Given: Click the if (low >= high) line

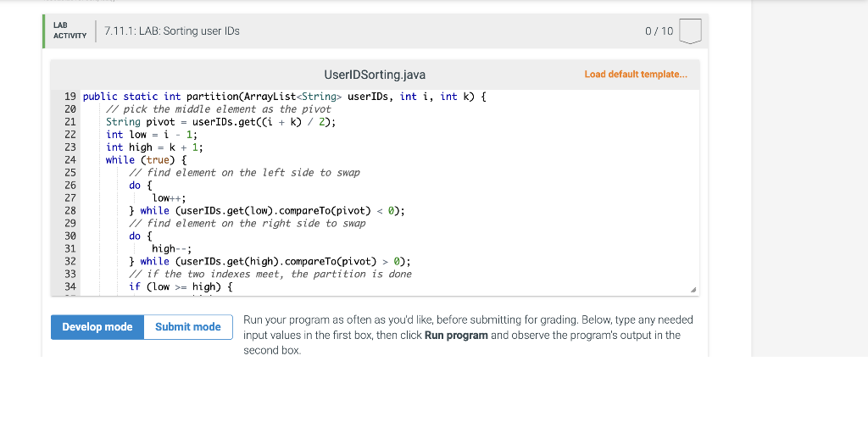Looking at the screenshot, I should [x=181, y=286].
